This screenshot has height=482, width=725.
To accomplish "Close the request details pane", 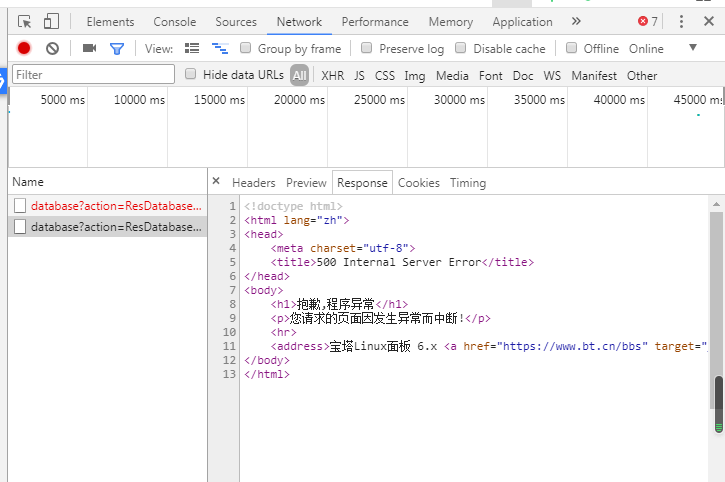I will pos(216,181).
